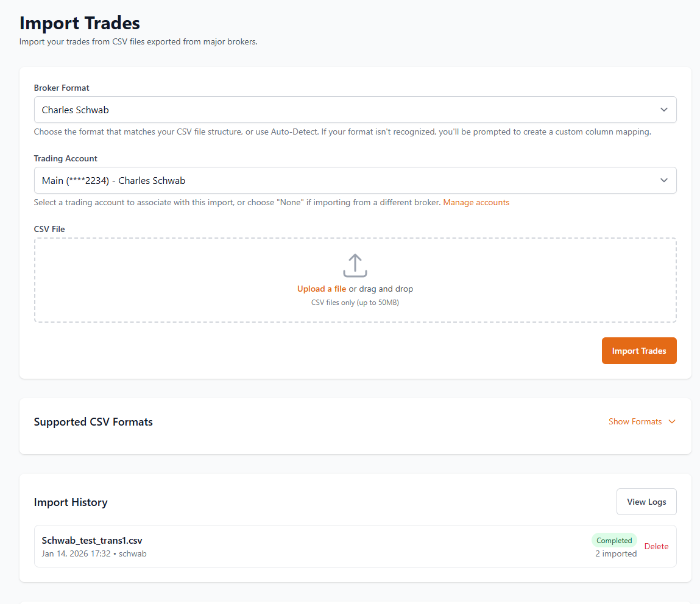Click the "2 imported" count text
The height and width of the screenshot is (604, 700).
pyautogui.click(x=616, y=553)
